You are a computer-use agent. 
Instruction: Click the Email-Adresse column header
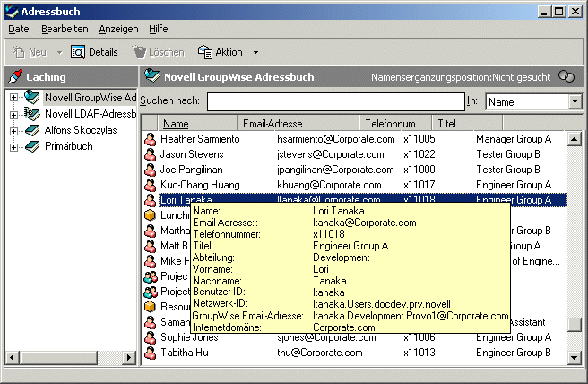click(272, 123)
